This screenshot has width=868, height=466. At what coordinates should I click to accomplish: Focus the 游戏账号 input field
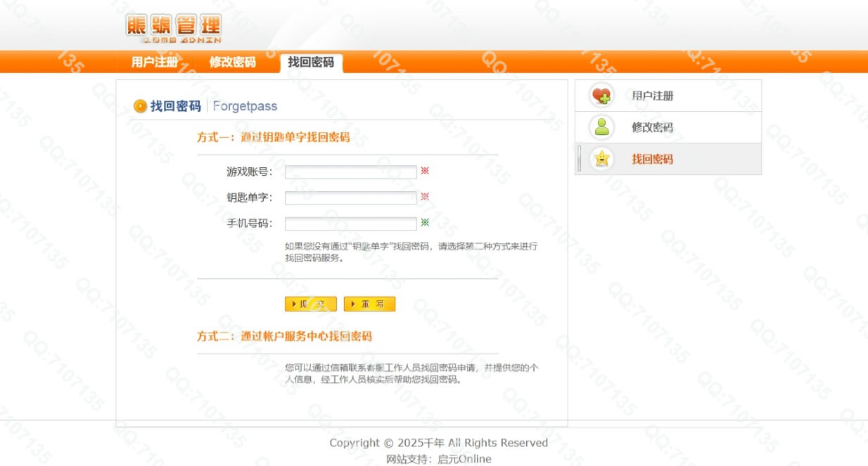coord(350,172)
